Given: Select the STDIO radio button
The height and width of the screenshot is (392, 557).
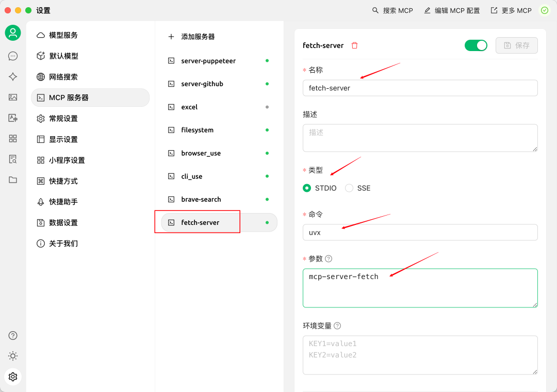Looking at the screenshot, I should pyautogui.click(x=307, y=188).
